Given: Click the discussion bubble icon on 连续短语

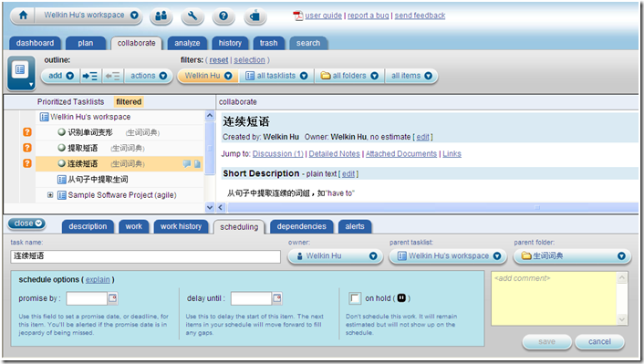Looking at the screenshot, I should pos(187,164).
